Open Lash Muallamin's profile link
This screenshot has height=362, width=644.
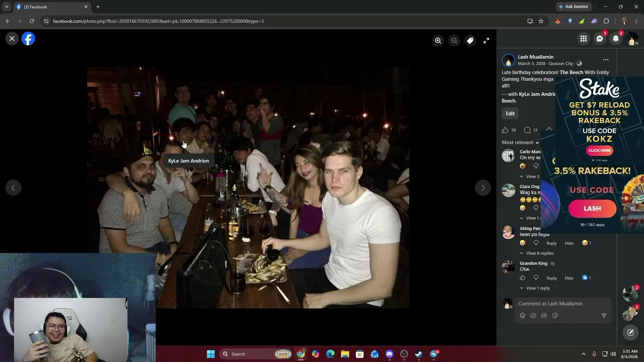tap(535, 57)
